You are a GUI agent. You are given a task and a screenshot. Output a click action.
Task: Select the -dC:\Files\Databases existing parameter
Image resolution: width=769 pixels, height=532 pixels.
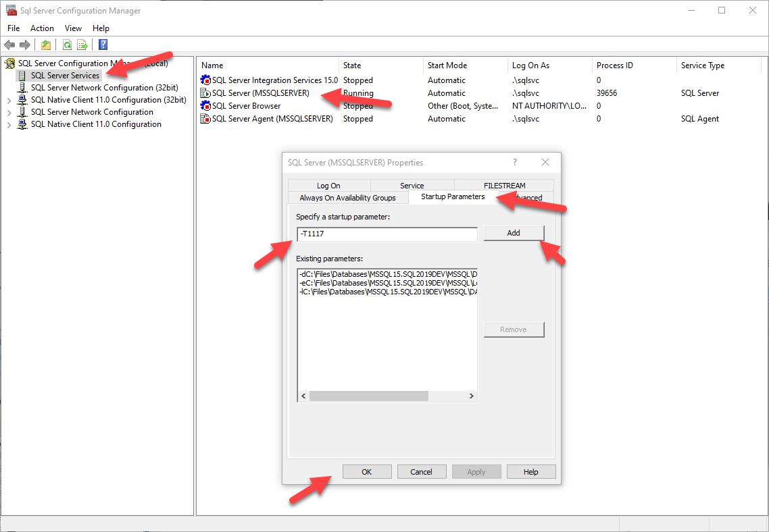tap(387, 274)
